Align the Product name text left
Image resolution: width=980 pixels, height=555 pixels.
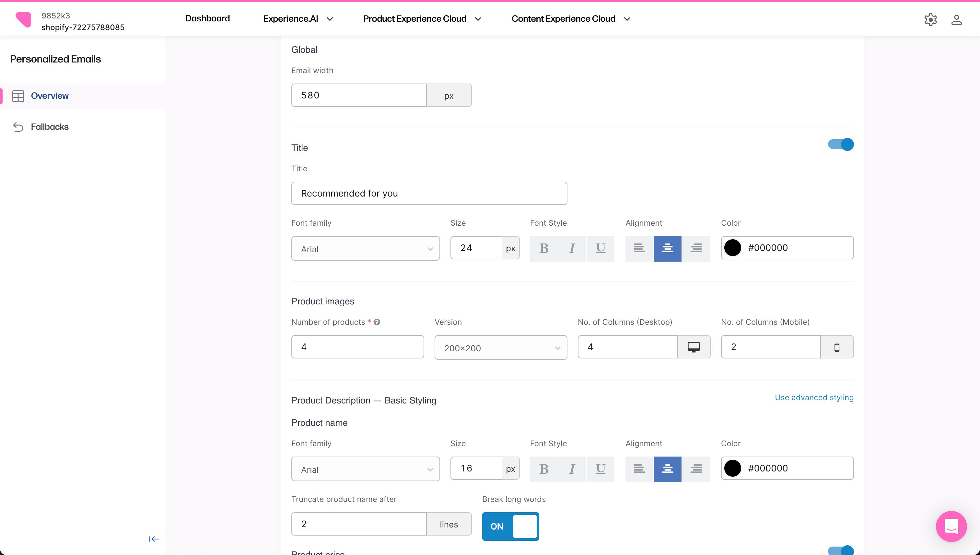(639, 469)
